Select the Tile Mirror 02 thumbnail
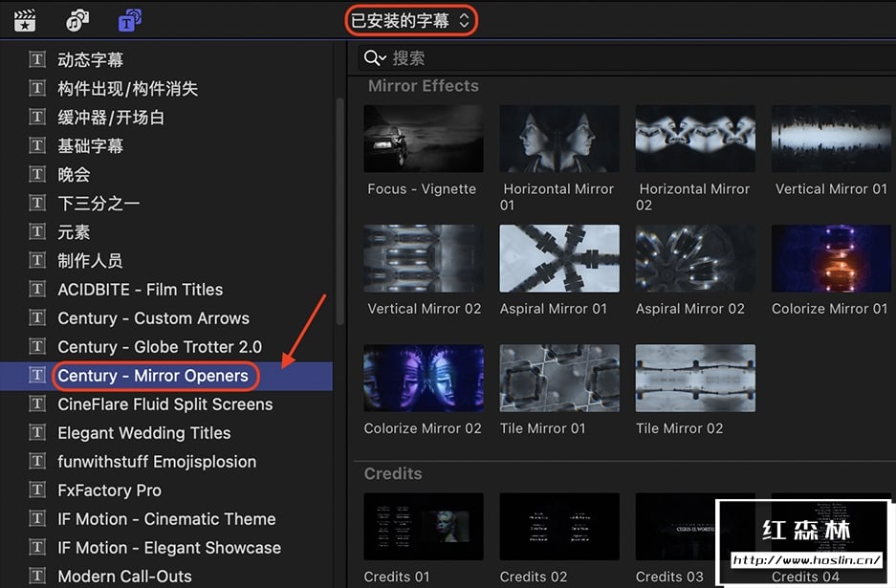 [695, 378]
